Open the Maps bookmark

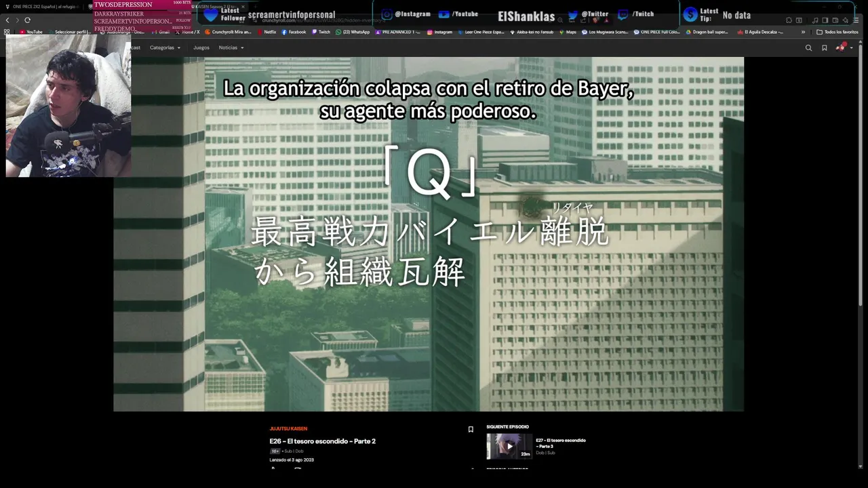pyautogui.click(x=568, y=32)
